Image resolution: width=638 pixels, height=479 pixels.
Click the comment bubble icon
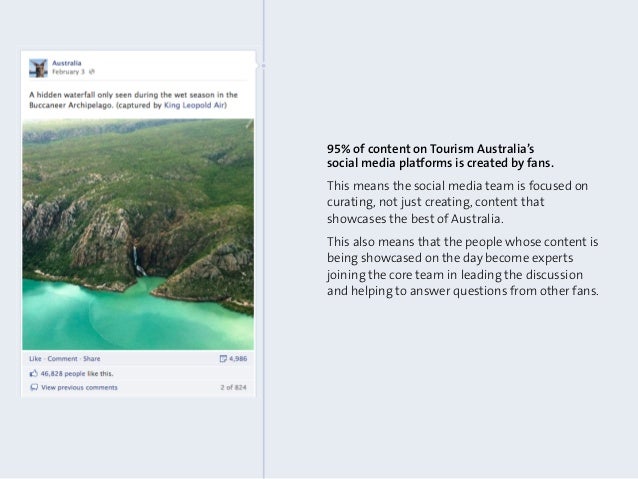point(34,387)
